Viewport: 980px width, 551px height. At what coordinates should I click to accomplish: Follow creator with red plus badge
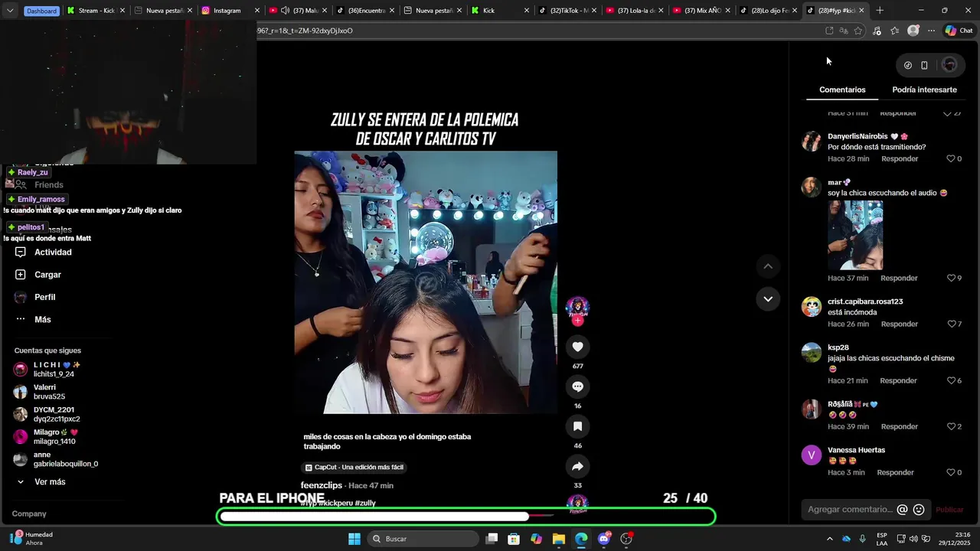click(x=577, y=321)
